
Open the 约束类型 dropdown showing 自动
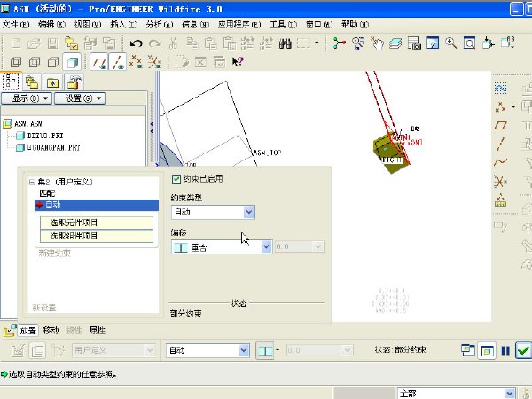tap(213, 213)
